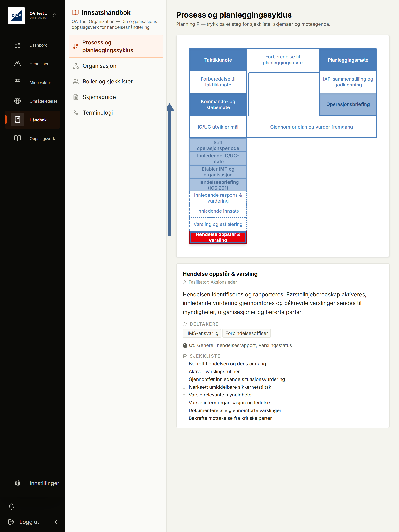399x532 pixels.
Task: Check Bekreft hendelsen og dens omfang
Action: (184, 364)
